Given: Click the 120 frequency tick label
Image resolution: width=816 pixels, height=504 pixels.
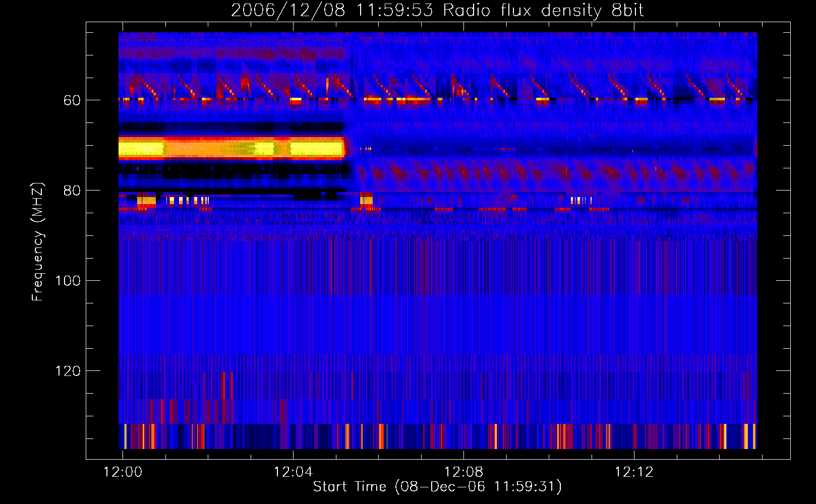Looking at the screenshot, I should [x=68, y=371].
